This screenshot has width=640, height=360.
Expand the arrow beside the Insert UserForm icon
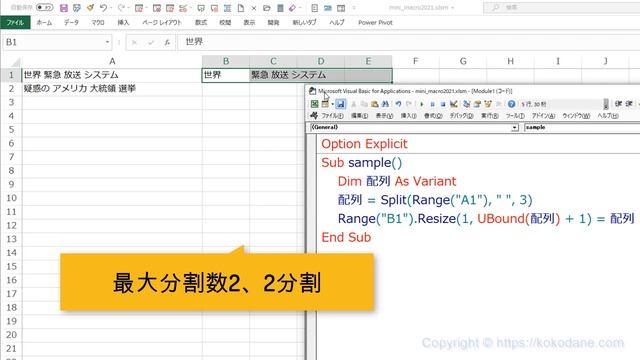click(x=332, y=104)
